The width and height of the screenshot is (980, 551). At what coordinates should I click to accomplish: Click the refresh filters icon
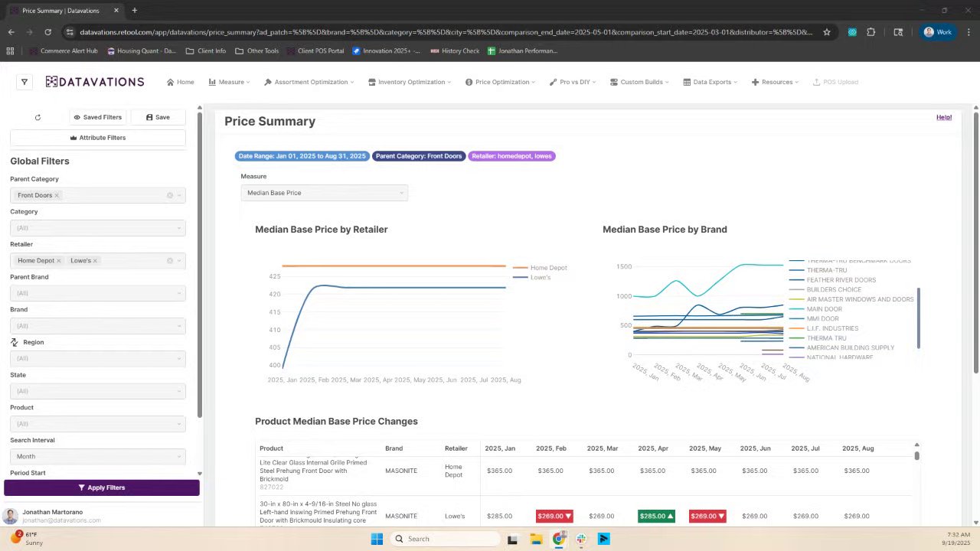38,118
